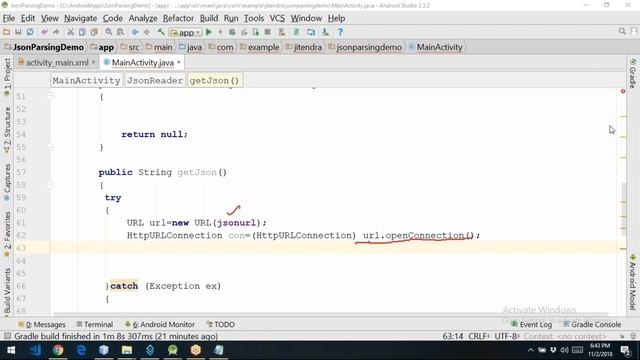Open File Explorer from the taskbar

127,350
